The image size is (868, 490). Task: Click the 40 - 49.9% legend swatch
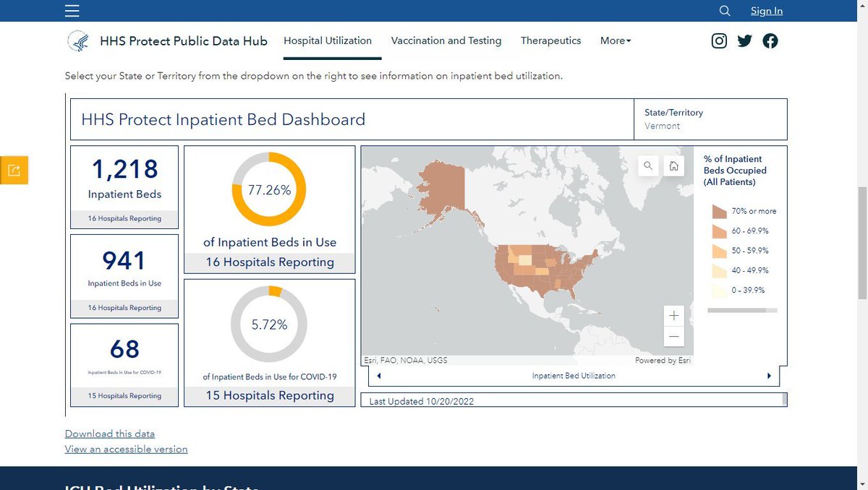click(719, 270)
